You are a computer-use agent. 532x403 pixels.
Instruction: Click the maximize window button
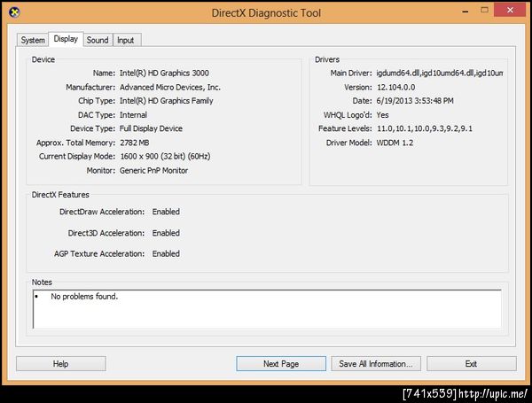pyautogui.click(x=484, y=10)
